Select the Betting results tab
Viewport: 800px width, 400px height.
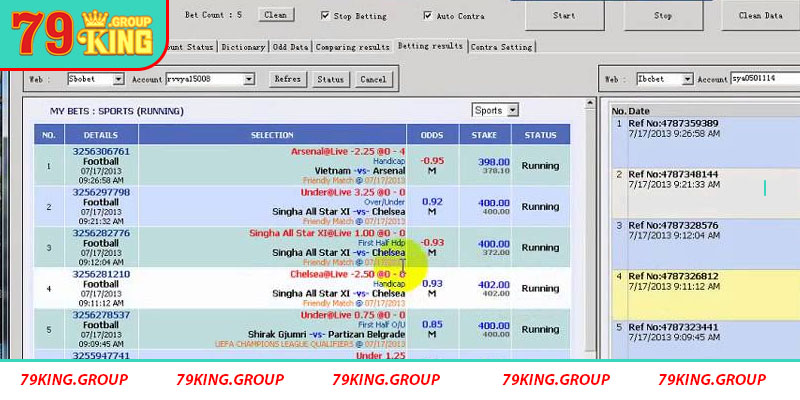[x=431, y=45]
